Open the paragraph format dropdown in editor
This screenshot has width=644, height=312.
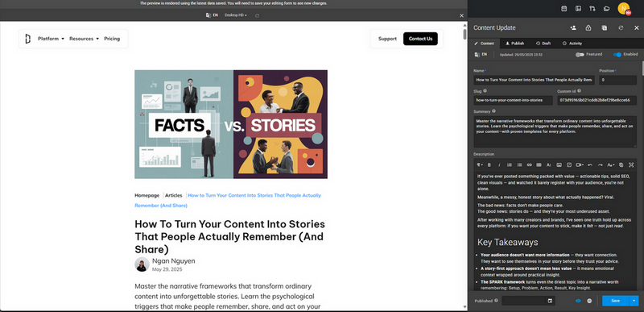coord(479,164)
